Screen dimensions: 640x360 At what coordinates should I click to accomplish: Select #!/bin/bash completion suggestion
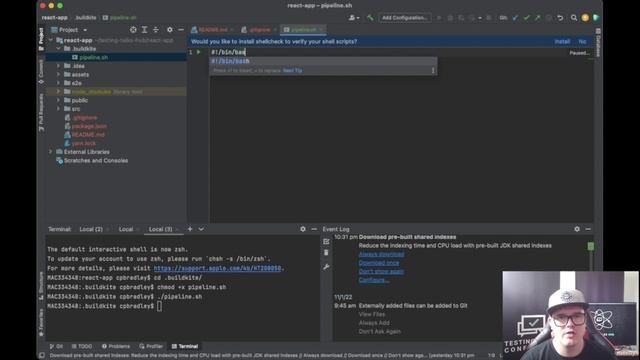coord(323,61)
